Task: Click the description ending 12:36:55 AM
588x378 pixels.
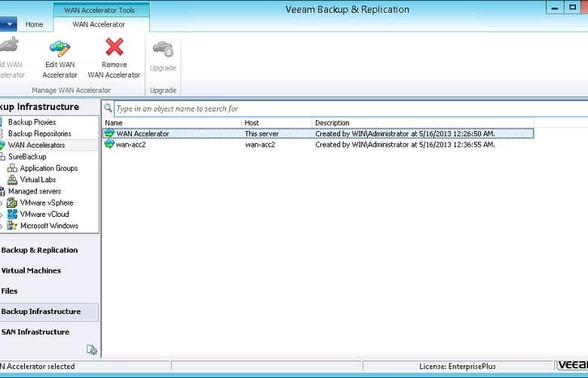Action: (405, 145)
